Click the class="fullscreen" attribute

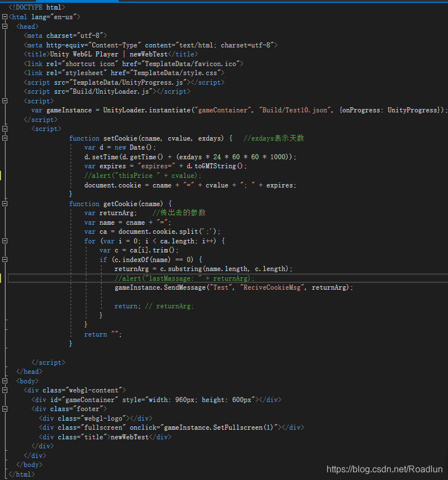[92, 427]
